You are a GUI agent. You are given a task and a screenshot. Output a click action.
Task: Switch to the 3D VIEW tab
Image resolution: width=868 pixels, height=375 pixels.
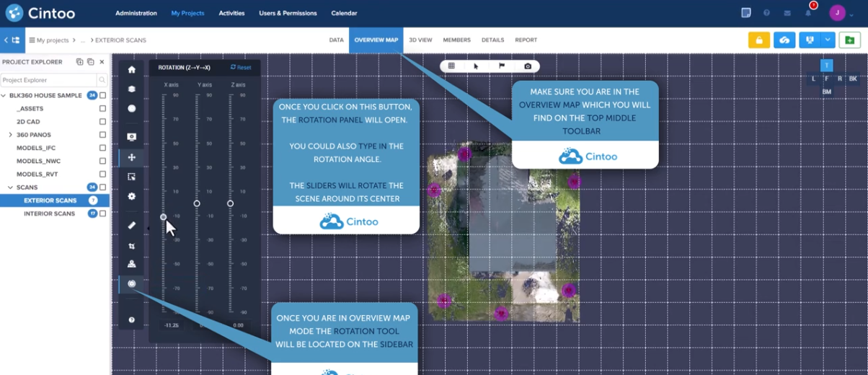420,40
